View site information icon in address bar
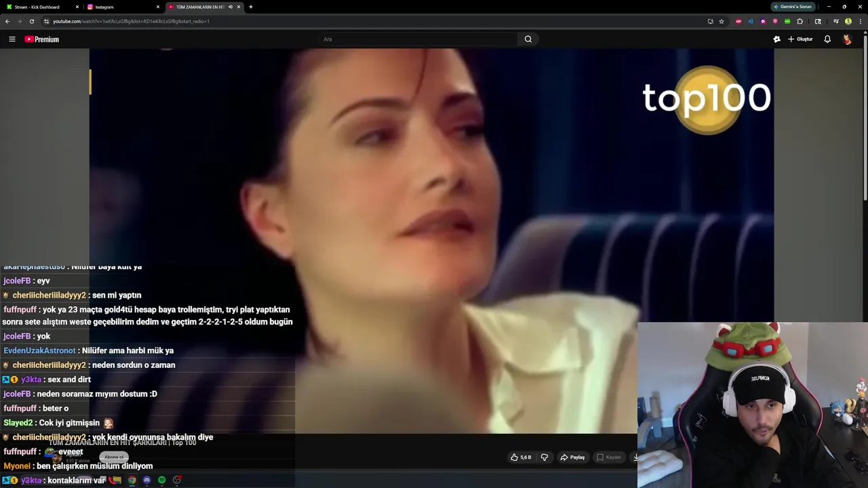Viewport: 868px width, 488px height. tap(46, 21)
